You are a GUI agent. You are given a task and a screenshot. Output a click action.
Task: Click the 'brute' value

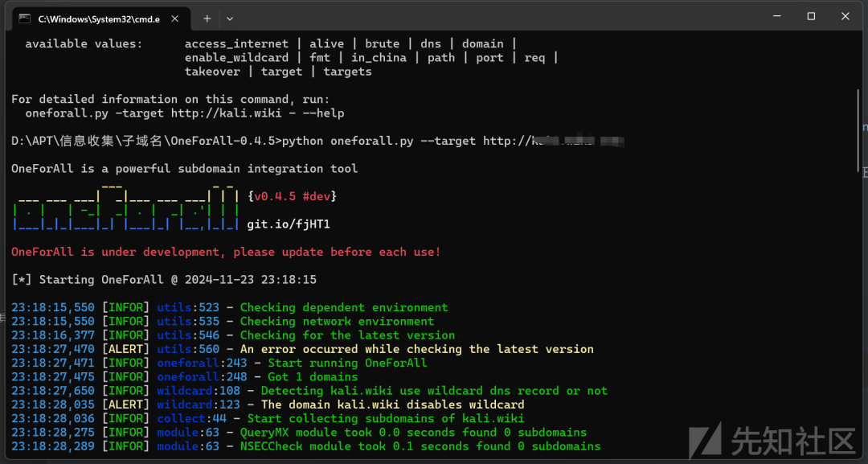coord(382,43)
